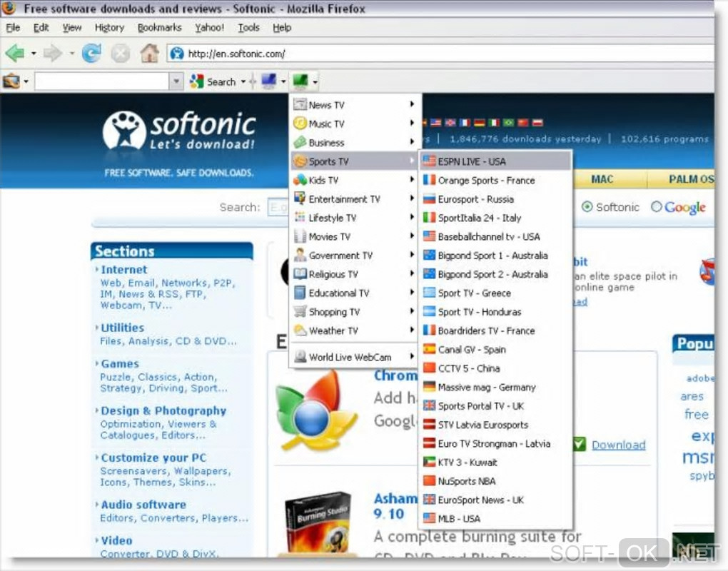
Task: Open the Weather TV submenu
Action: tap(354, 330)
